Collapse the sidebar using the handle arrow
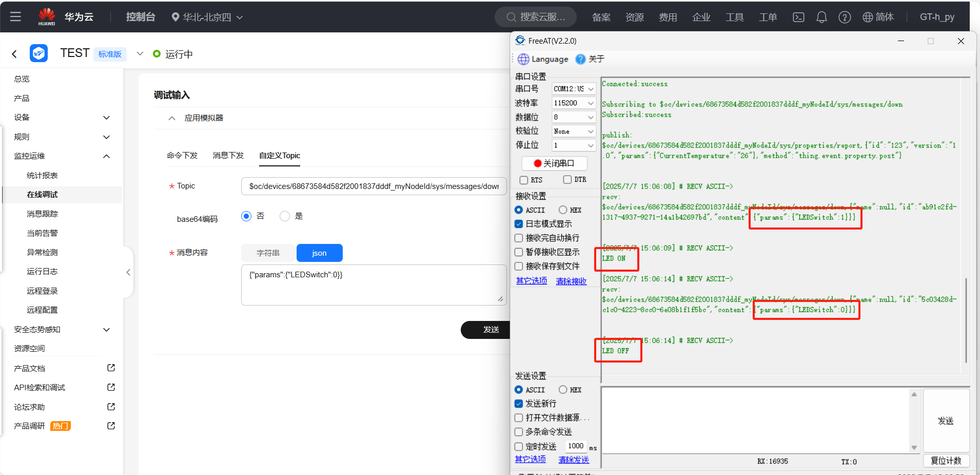This screenshot has height=475, width=980. point(128,272)
